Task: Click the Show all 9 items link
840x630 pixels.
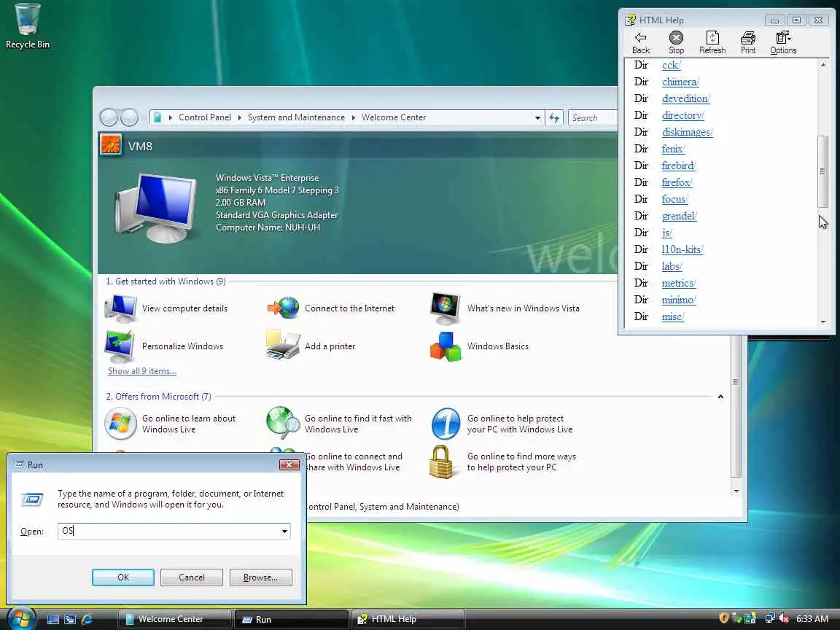Action: 142,370
